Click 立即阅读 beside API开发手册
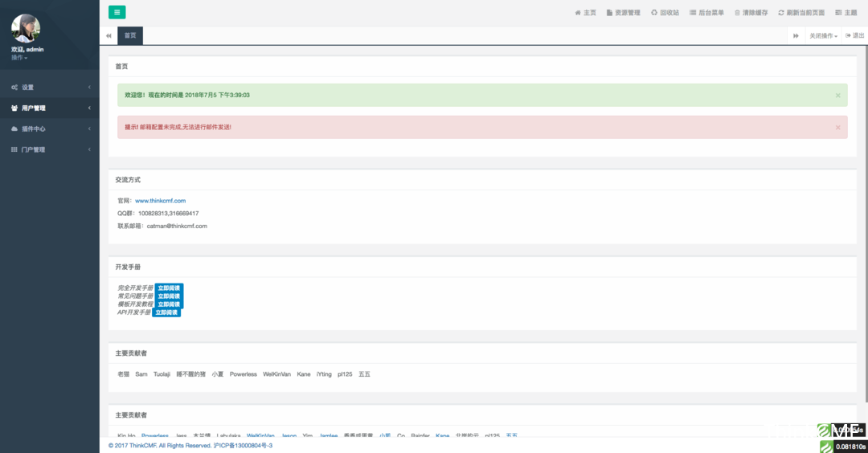This screenshot has height=453, width=868. [166, 312]
